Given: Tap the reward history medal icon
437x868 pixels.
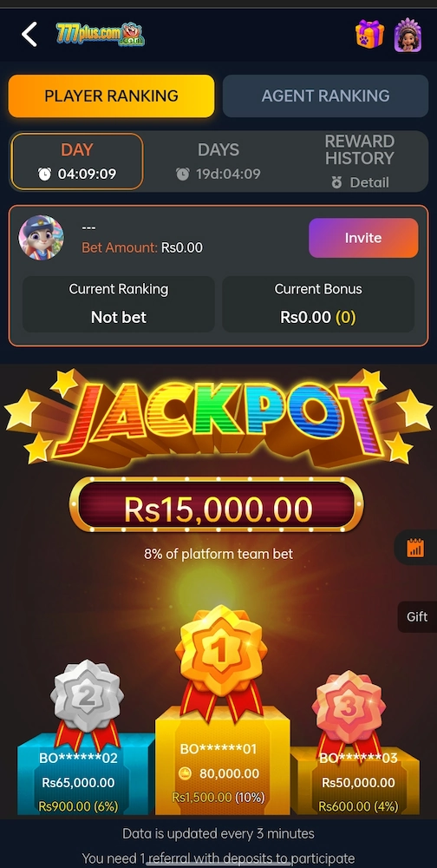Looking at the screenshot, I should click(x=336, y=182).
